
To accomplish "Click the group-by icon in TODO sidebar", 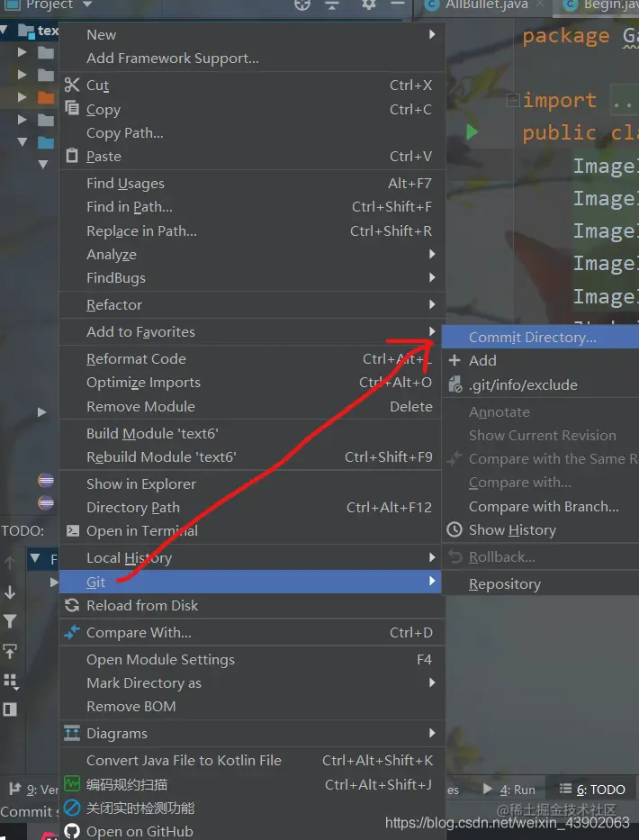I will pos(11,681).
